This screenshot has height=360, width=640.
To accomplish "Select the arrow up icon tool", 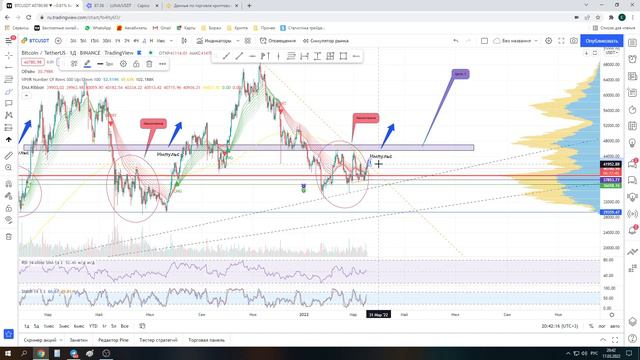I will coord(9,140).
